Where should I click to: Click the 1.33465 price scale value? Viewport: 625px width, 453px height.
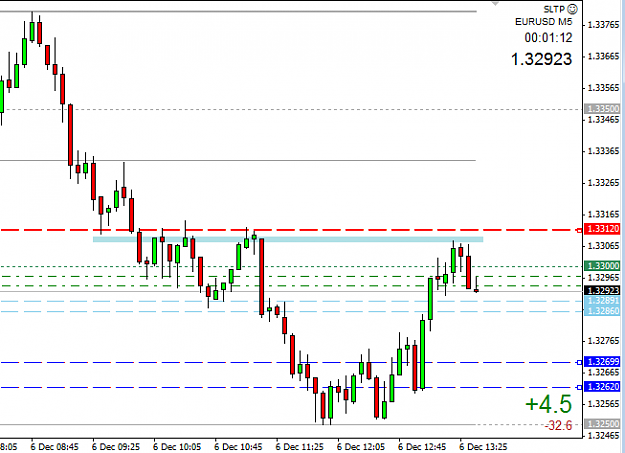603,119
